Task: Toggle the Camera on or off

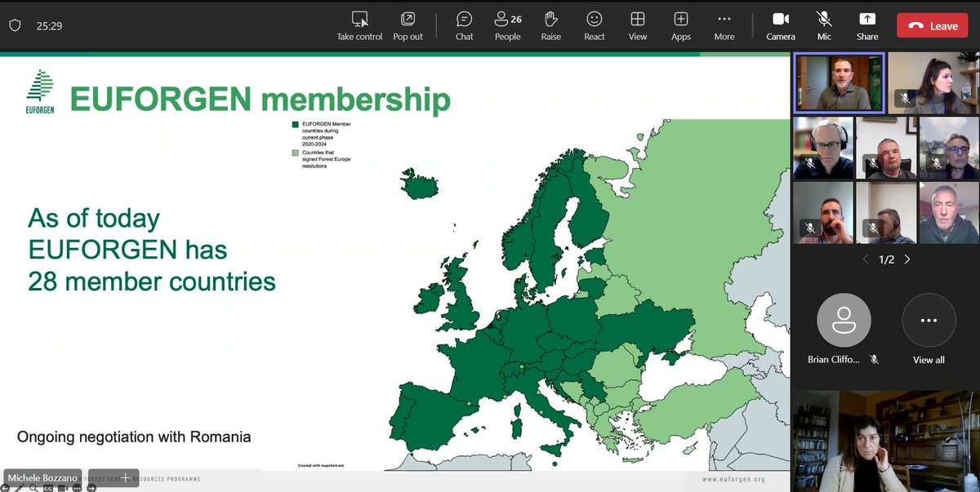Action: 781,25
